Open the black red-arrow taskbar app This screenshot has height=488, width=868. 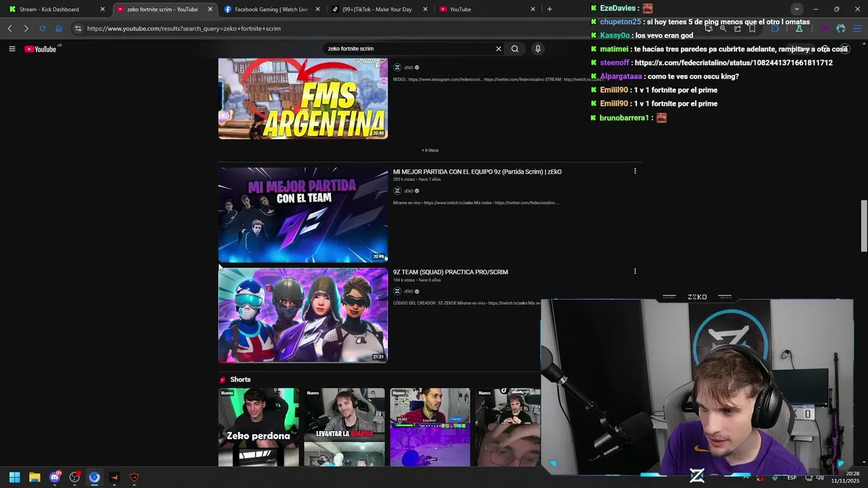pos(114,477)
